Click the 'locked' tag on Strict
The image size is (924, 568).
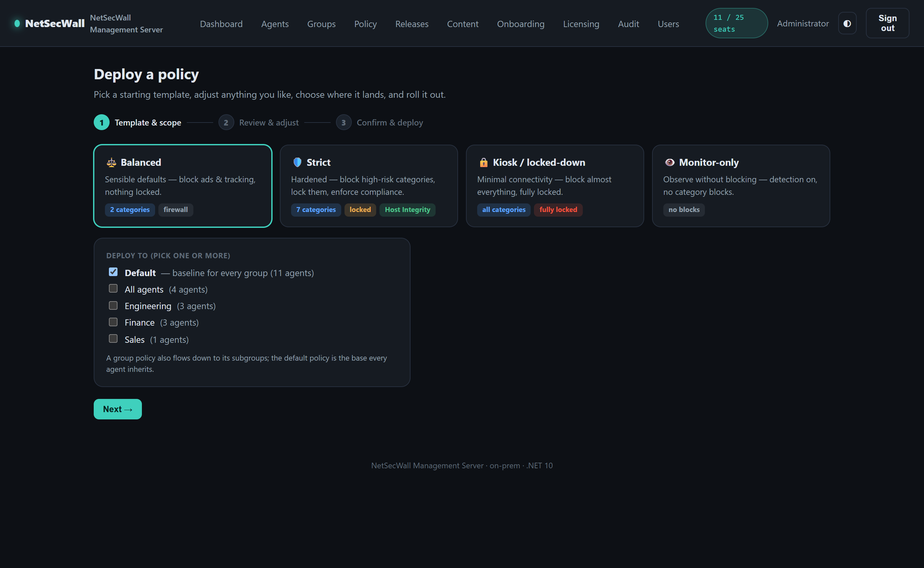[360, 210]
